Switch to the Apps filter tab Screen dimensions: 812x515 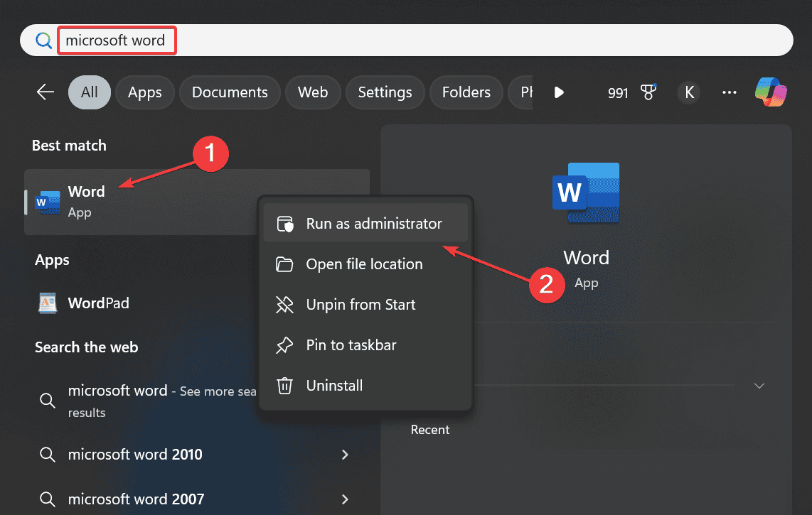pyautogui.click(x=145, y=92)
